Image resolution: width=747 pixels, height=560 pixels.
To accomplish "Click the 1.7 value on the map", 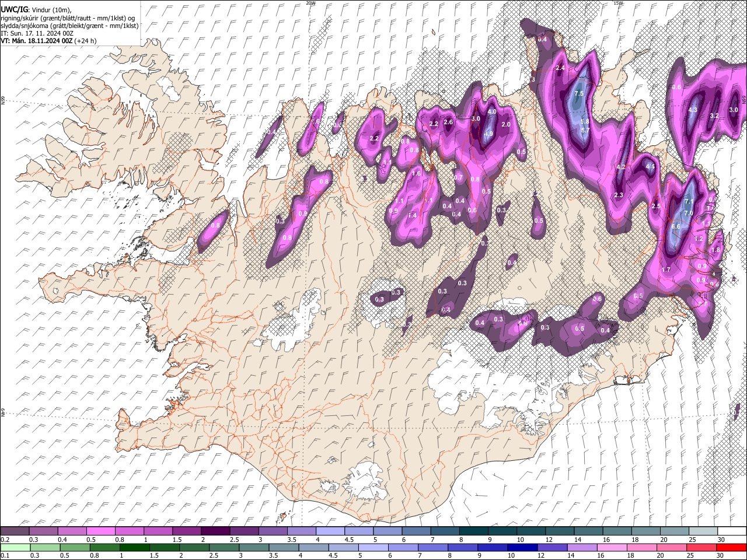I will [666, 269].
